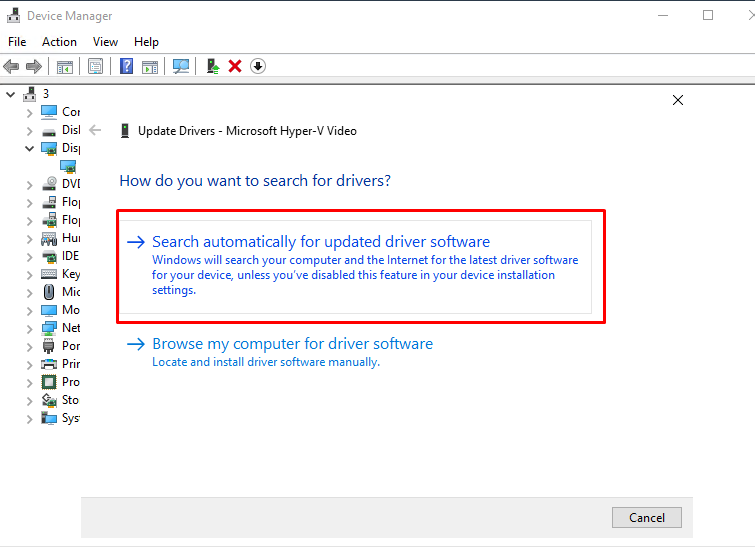Select the Human Interface Devices tree icon
The image size is (755, 548).
pyautogui.click(x=49, y=238)
